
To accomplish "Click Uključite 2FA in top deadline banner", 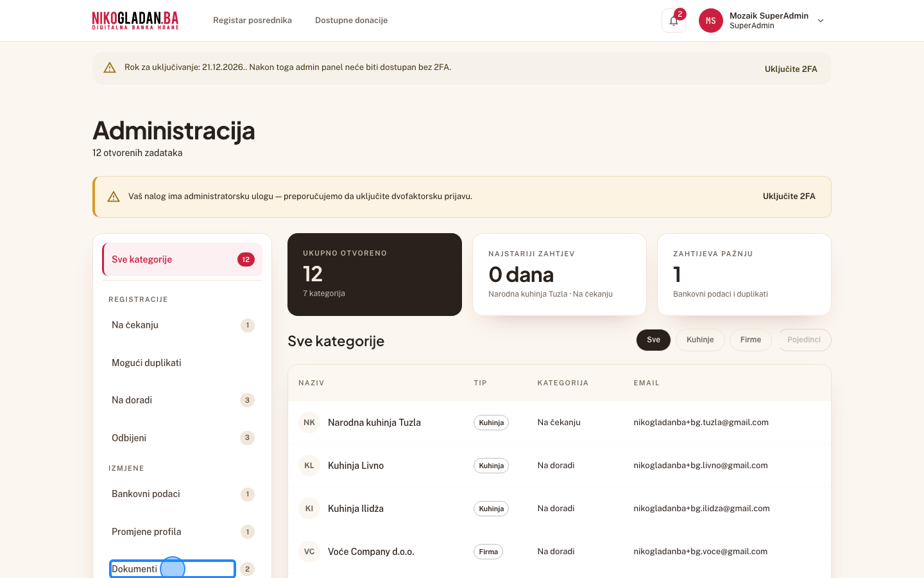I will pos(791,69).
